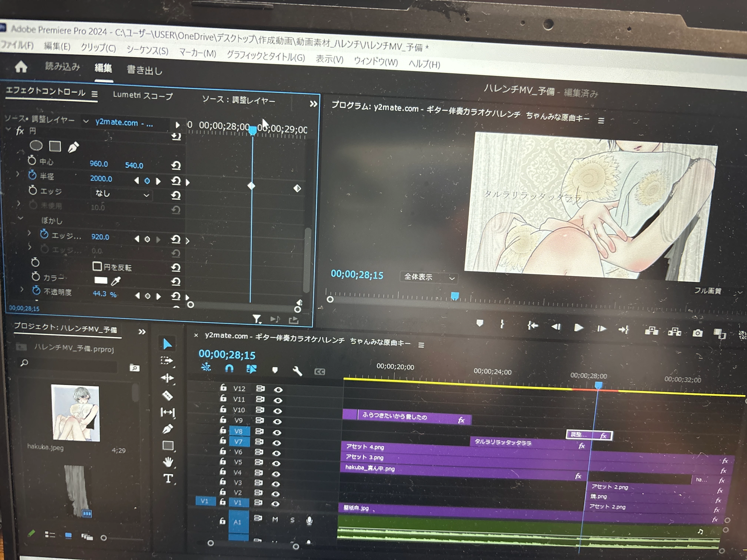Pick a color with the Color eyedropper
Viewport: 747px width, 560px height.
coord(116,281)
